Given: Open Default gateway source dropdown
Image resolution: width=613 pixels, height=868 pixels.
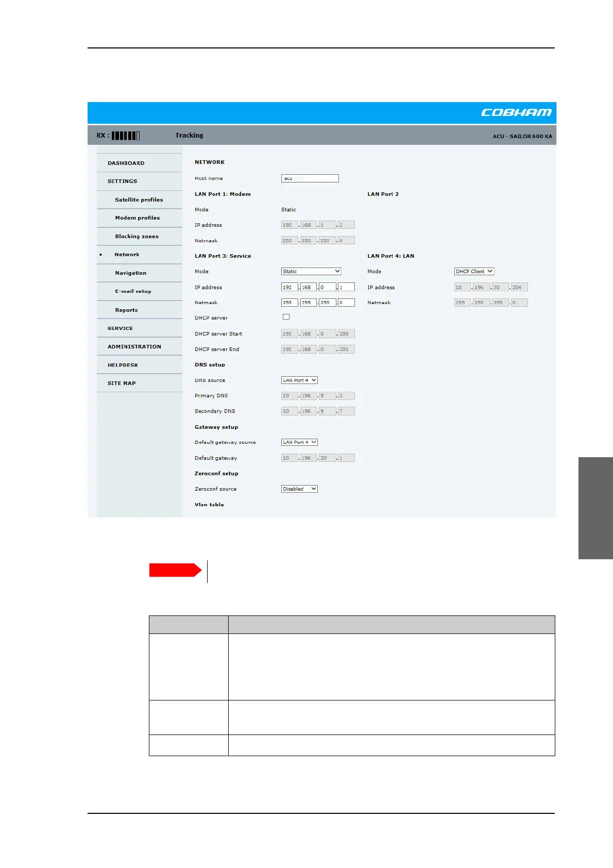Looking at the screenshot, I should (299, 442).
